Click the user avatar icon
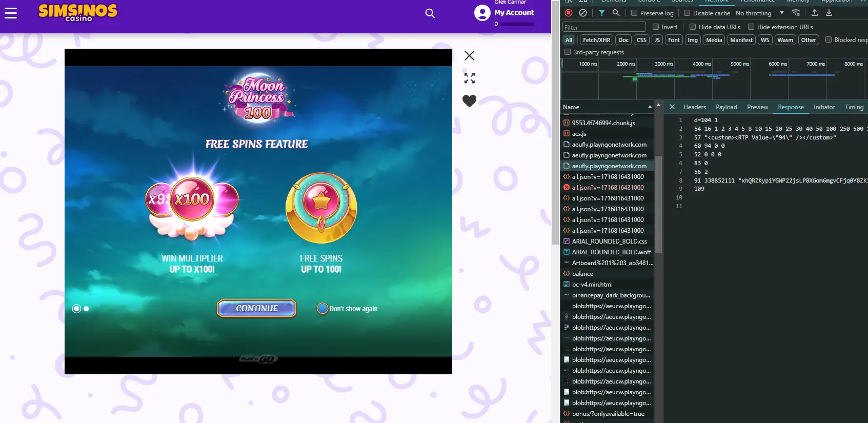Viewport: 868px width, 423px height. click(x=482, y=13)
